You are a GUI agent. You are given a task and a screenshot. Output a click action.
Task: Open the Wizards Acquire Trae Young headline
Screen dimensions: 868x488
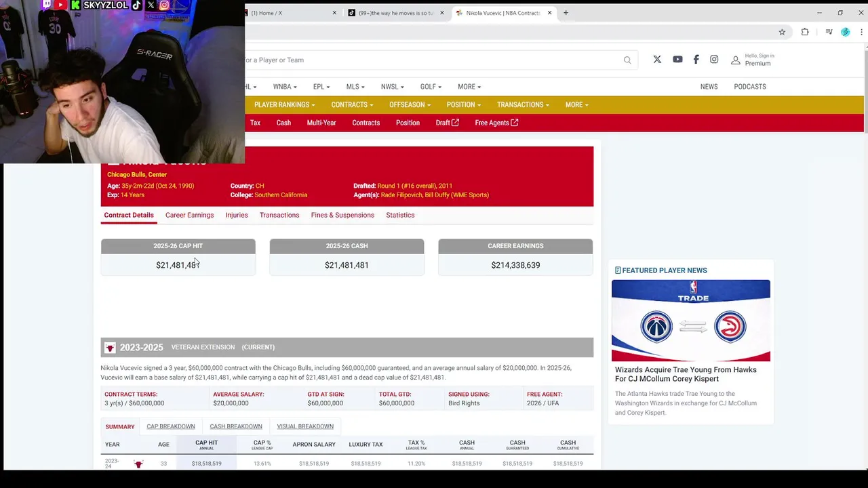tap(686, 374)
